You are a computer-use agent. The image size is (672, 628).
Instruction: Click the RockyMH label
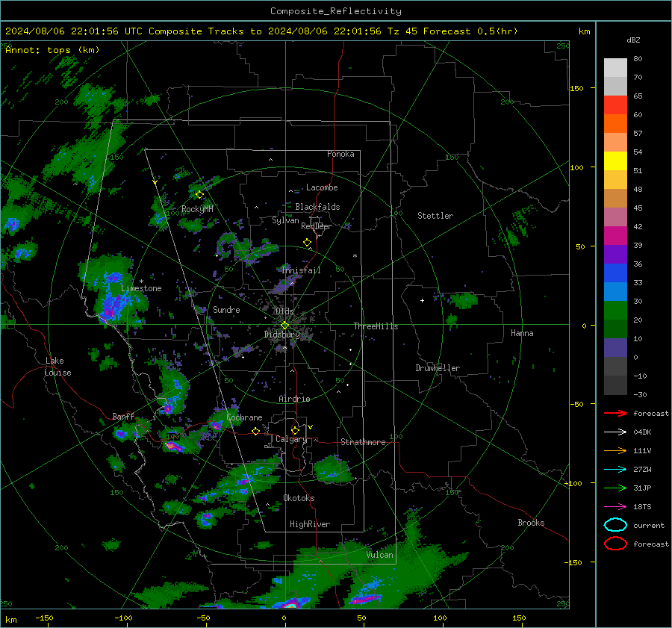coord(197,209)
